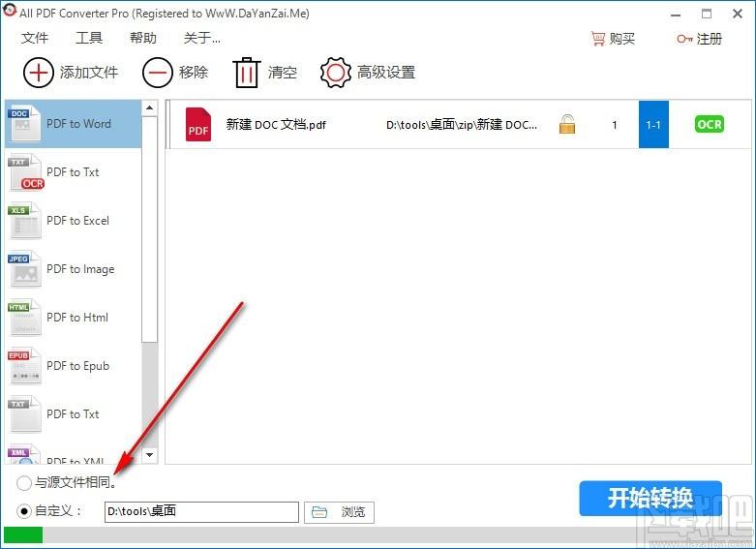Screen dimensions: 756x549
Task: Click the file path D:\tools\桌面\zip text
Action: coord(462,125)
